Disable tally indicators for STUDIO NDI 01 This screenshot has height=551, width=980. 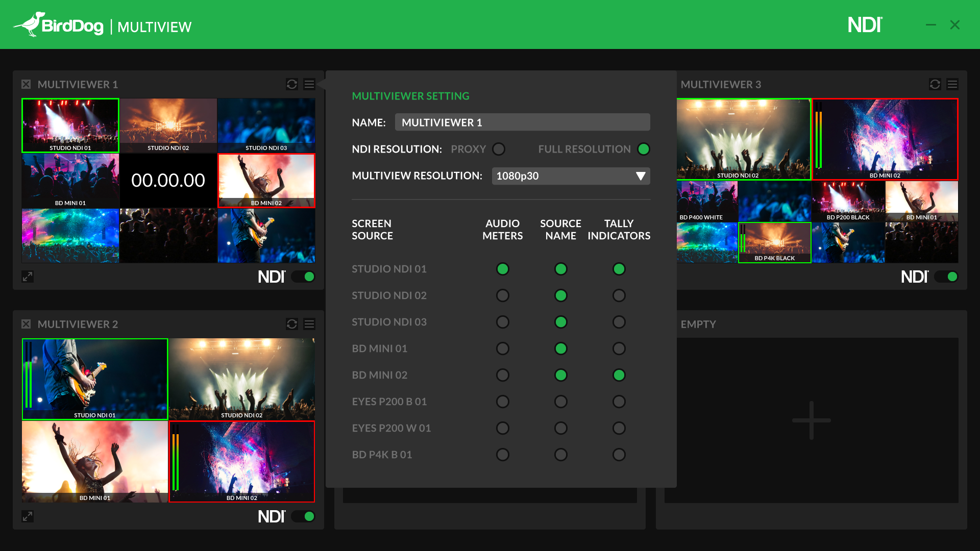[x=619, y=269]
